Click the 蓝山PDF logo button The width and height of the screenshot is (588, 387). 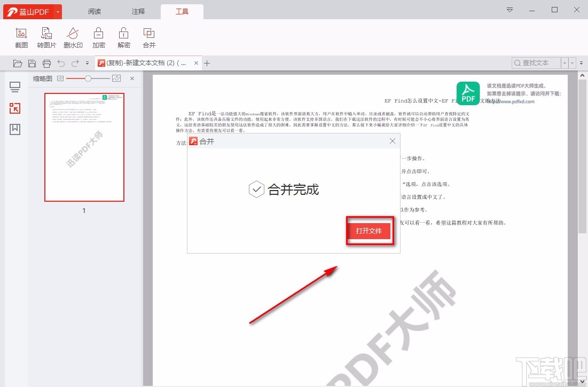point(28,12)
